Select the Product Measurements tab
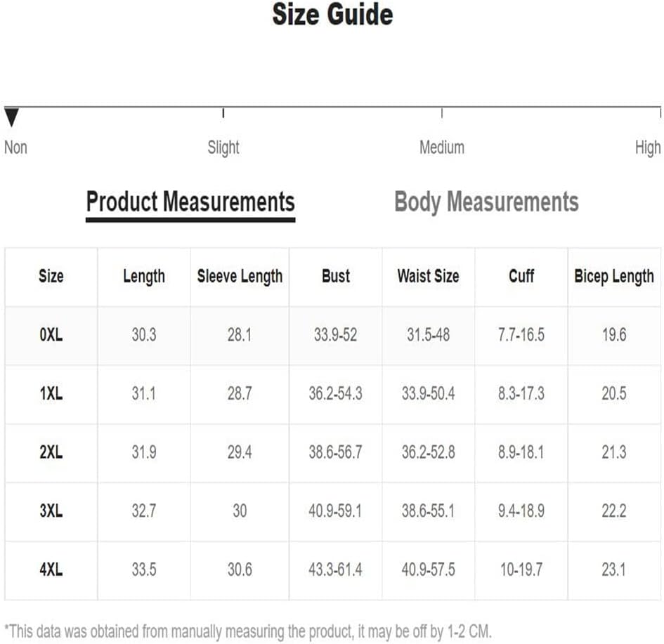 [x=190, y=202]
